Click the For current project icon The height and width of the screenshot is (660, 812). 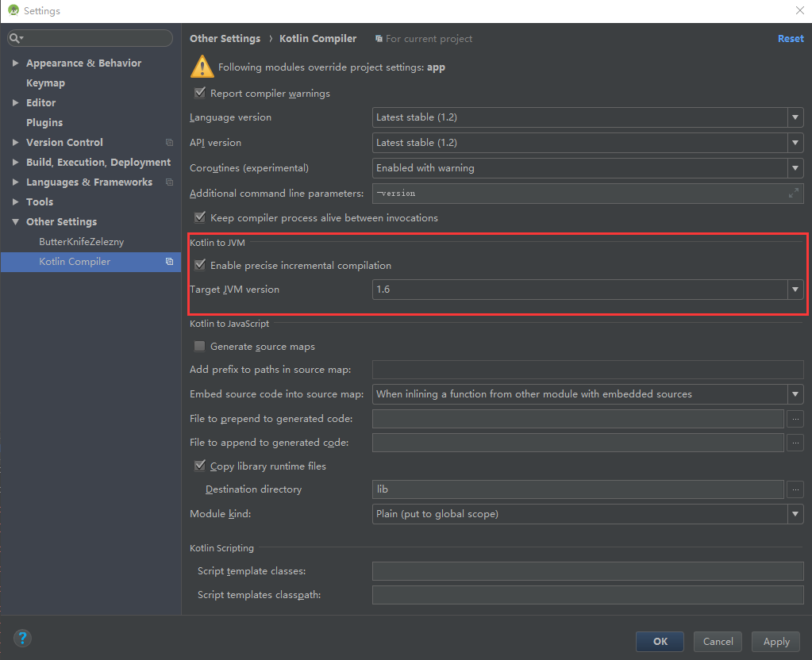tap(379, 39)
